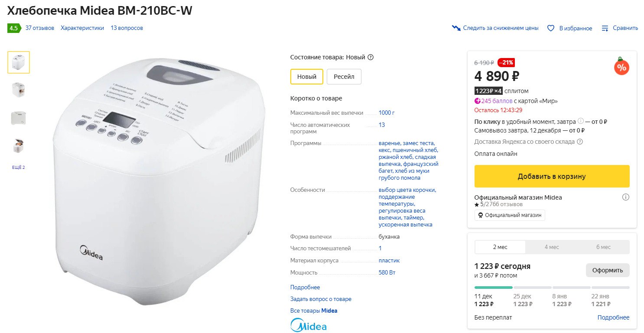Select the second product thumbnail image
The image size is (644, 333).
click(19, 90)
